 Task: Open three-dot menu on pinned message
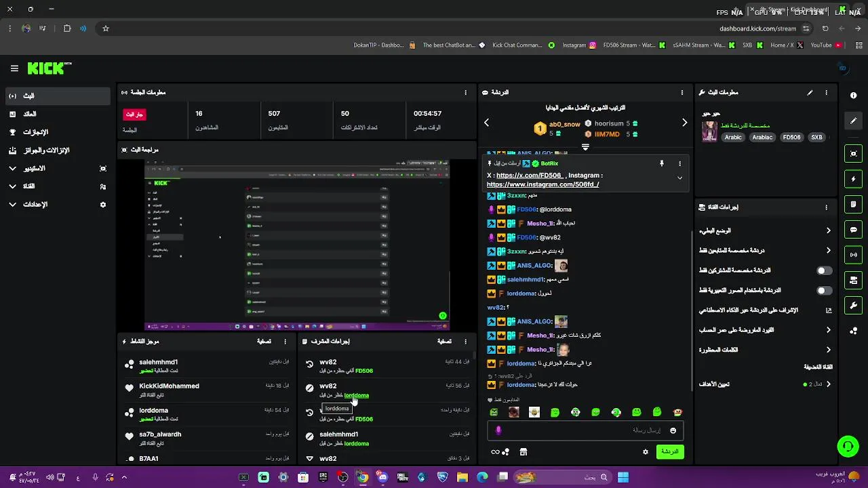click(x=679, y=163)
